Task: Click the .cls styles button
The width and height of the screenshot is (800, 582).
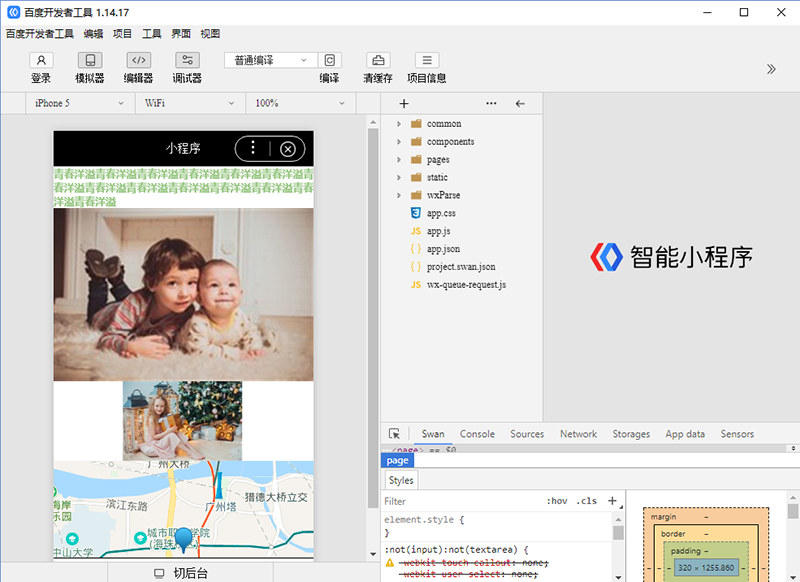Action: [x=588, y=501]
